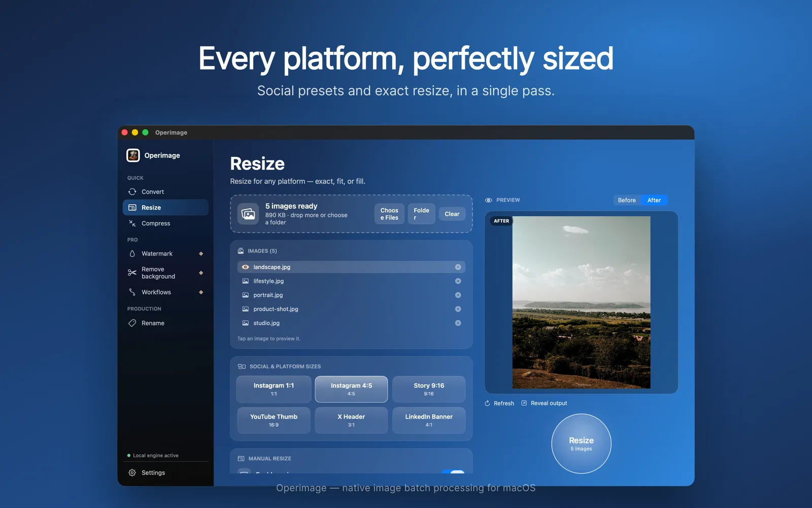The height and width of the screenshot is (508, 812).
Task: Toggle the manual resize switch
Action: [453, 472]
